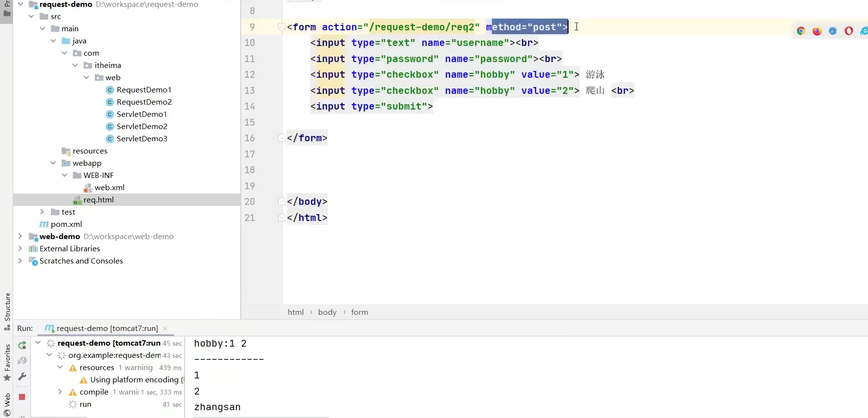Collapse the request-demo project root
Screen dimensions: 868x418
(21, 4)
